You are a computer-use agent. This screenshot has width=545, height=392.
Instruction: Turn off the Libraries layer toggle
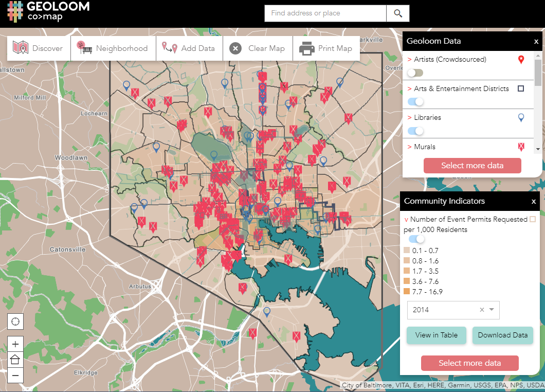[415, 131]
